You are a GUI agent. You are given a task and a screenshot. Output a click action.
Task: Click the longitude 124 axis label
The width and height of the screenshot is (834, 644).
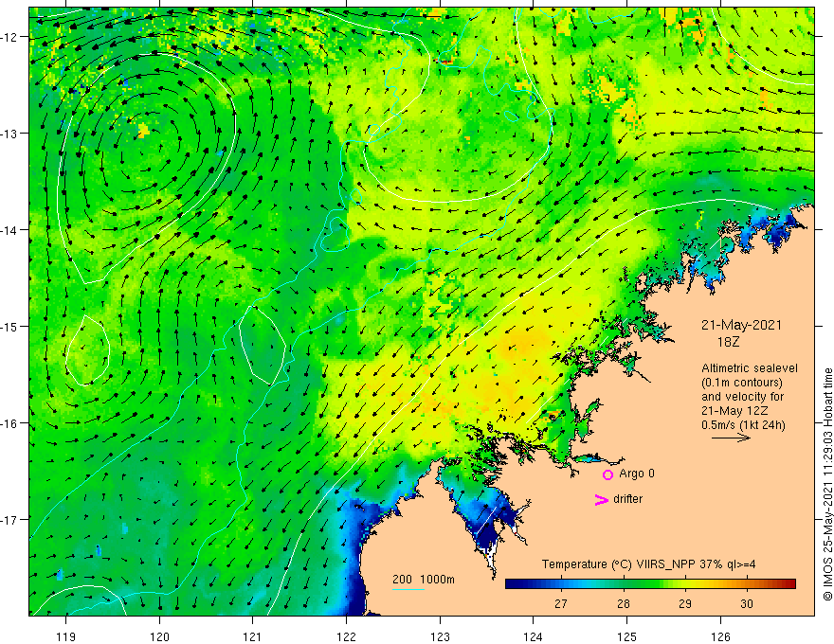533,636
